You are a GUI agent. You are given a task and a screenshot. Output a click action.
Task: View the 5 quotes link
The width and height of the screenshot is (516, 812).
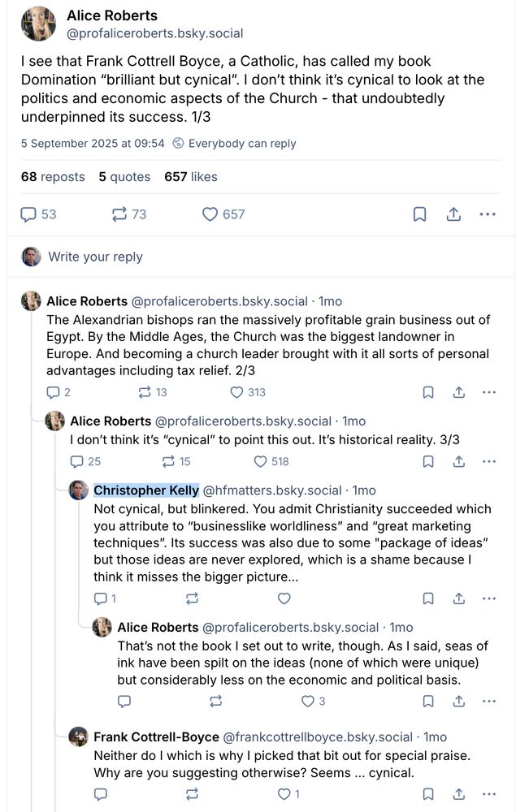[x=124, y=176]
